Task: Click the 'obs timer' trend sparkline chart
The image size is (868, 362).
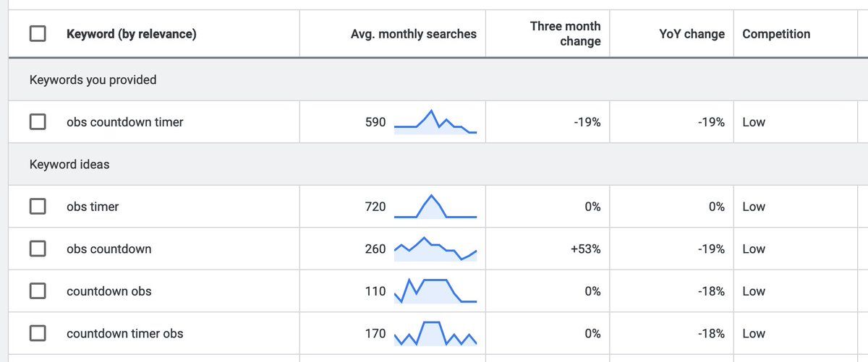Action: tap(435, 207)
